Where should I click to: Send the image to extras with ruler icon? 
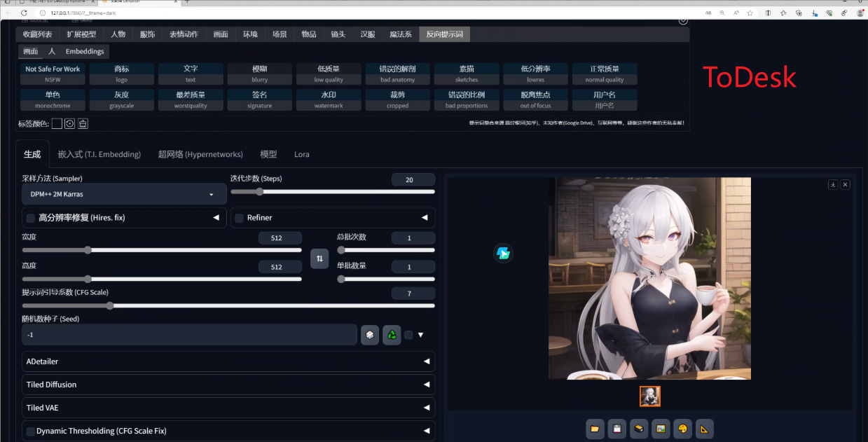coord(704,429)
